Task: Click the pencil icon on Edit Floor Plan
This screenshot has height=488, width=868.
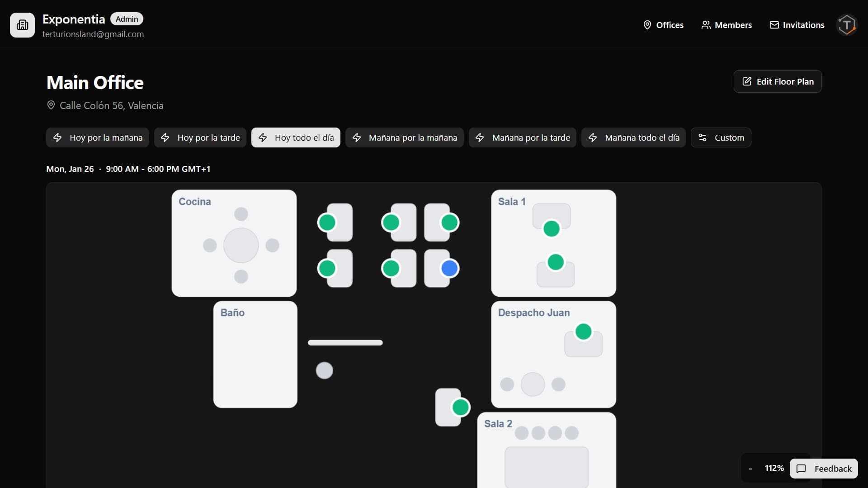Action: pos(747,81)
